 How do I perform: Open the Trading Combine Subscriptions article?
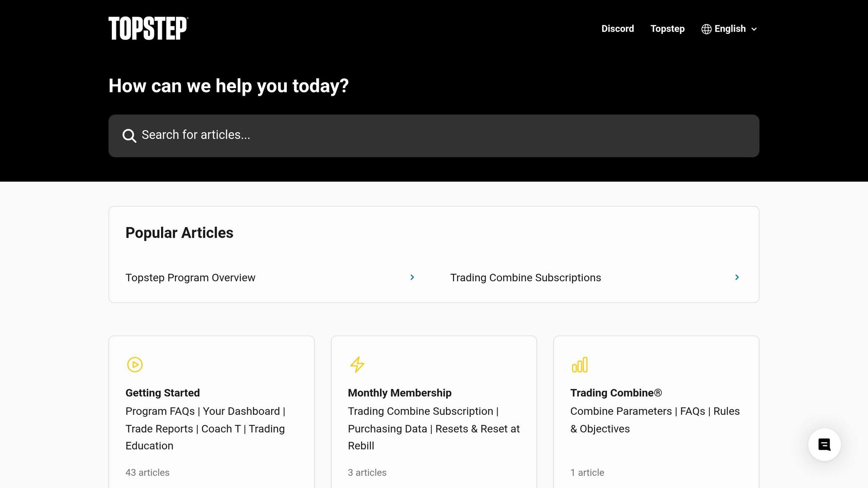525,277
